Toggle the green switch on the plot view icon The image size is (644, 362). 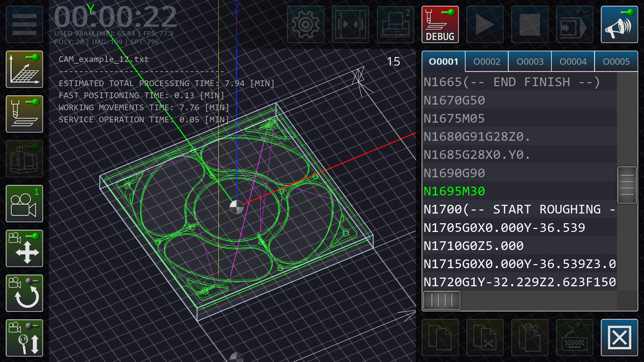click(x=35, y=58)
